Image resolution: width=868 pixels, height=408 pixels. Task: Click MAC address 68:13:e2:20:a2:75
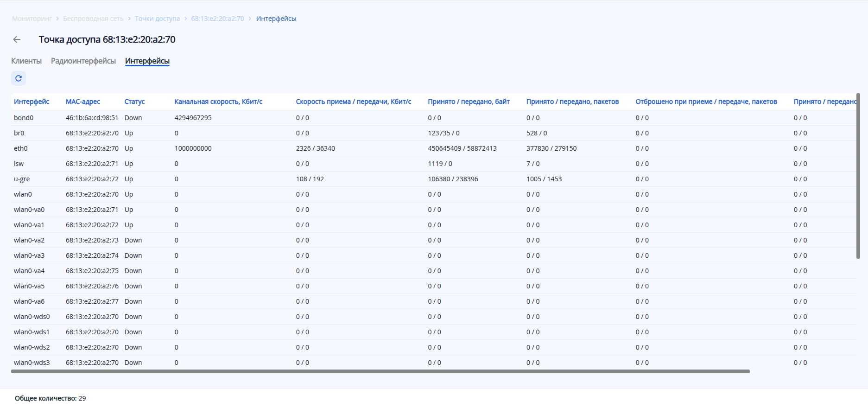click(x=92, y=271)
